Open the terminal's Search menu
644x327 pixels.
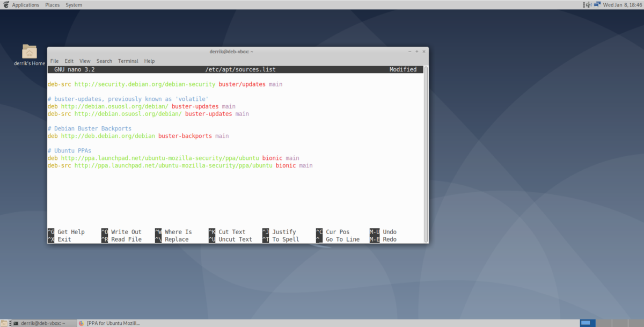click(x=104, y=61)
